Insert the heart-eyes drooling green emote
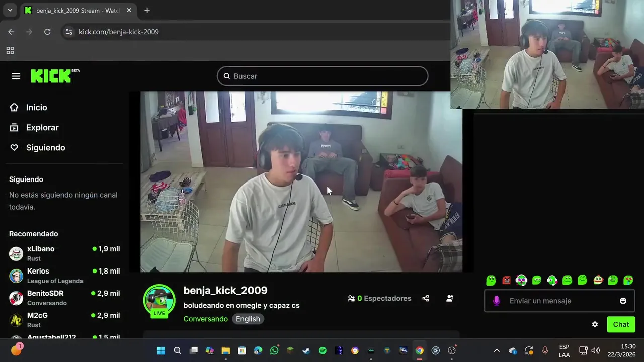 (628, 280)
